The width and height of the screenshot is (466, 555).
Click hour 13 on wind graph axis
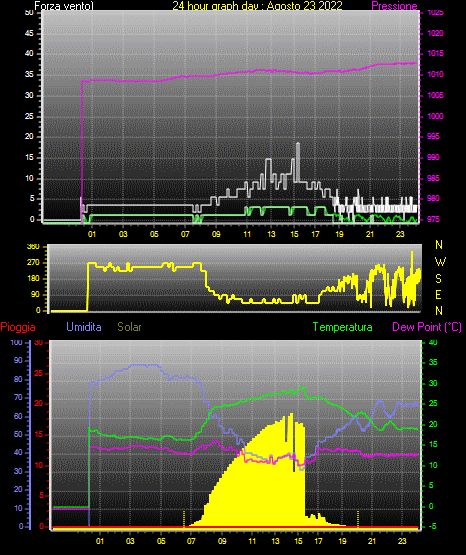coord(271,234)
